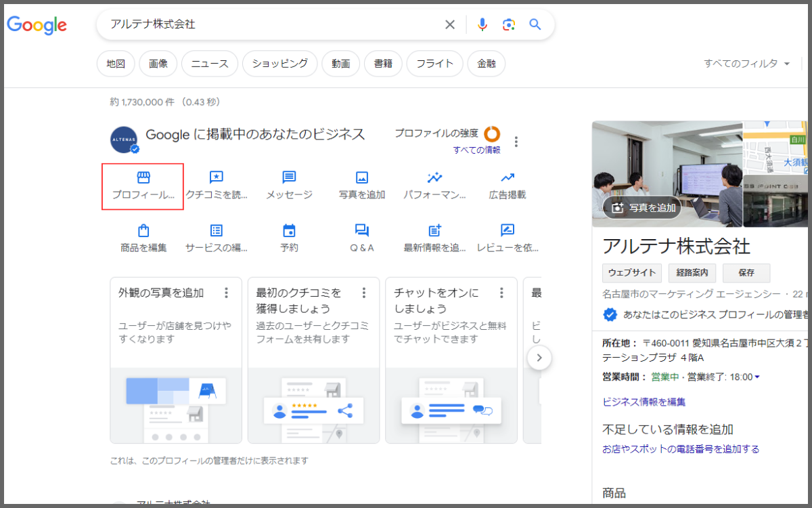Click 写真を追加 button on office photo

[x=643, y=208]
